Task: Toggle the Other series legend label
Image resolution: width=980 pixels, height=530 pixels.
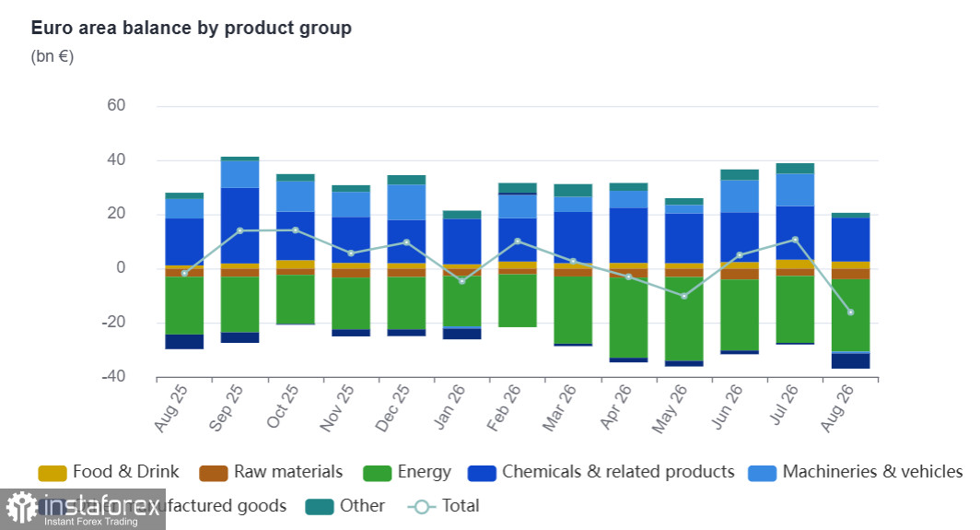Action: click(362, 506)
